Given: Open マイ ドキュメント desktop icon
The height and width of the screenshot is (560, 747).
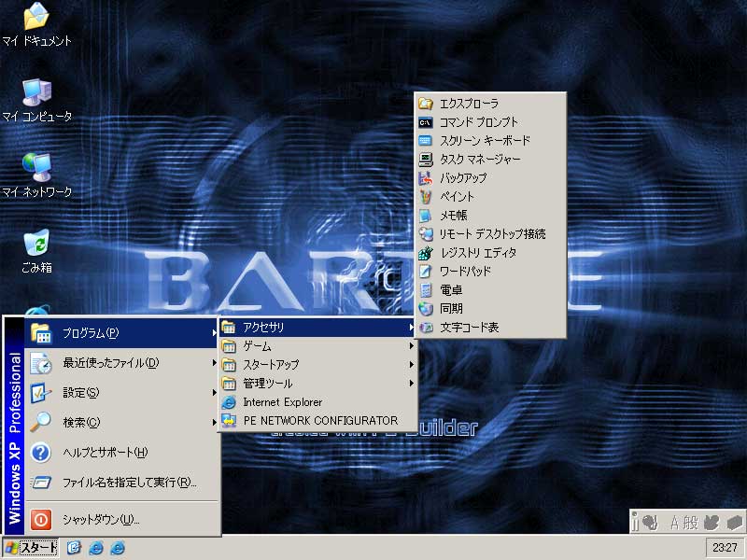Looking at the screenshot, I should (x=36, y=16).
